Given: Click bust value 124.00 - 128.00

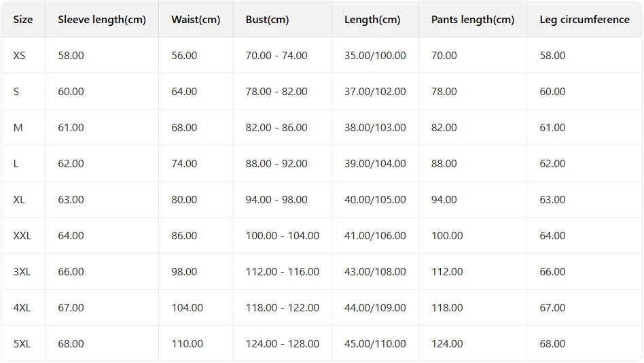Looking at the screenshot, I should point(282,344).
